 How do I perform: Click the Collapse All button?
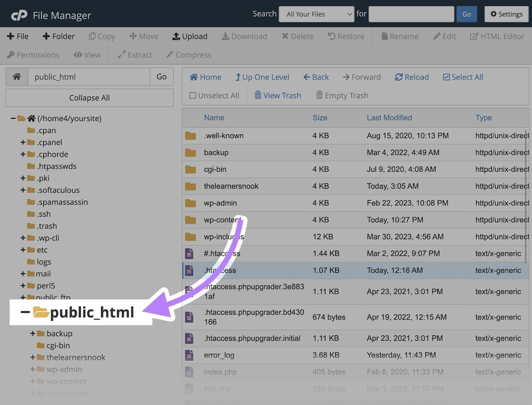pyautogui.click(x=89, y=98)
